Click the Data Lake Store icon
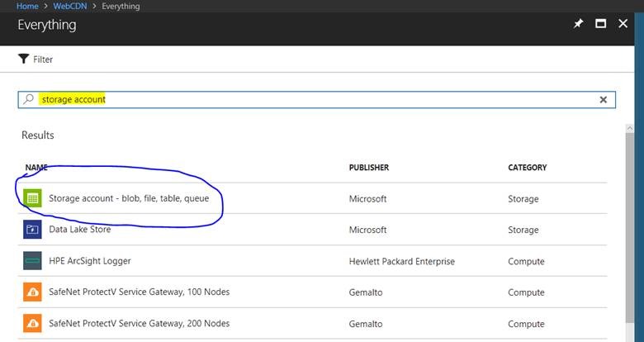The image size is (644, 342). click(32, 230)
